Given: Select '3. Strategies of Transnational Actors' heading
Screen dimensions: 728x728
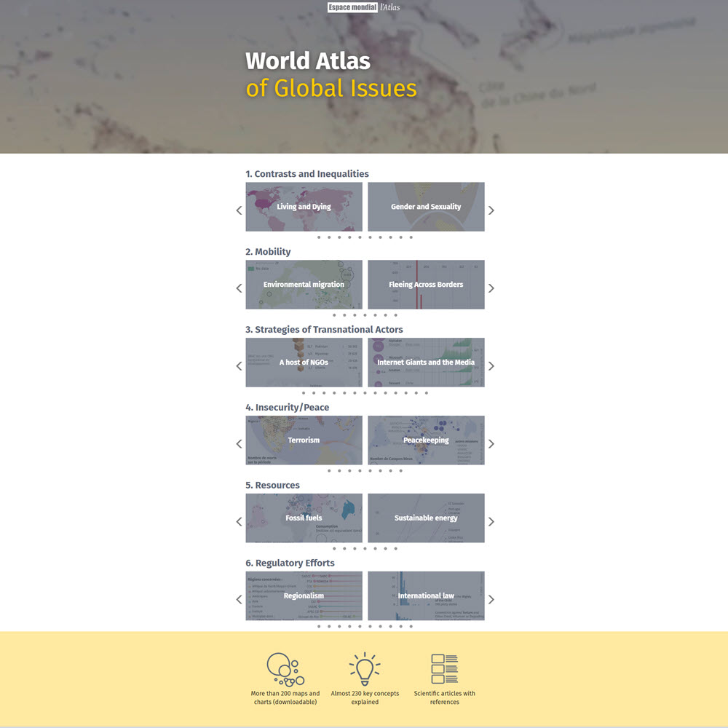Looking at the screenshot, I should (x=324, y=330).
